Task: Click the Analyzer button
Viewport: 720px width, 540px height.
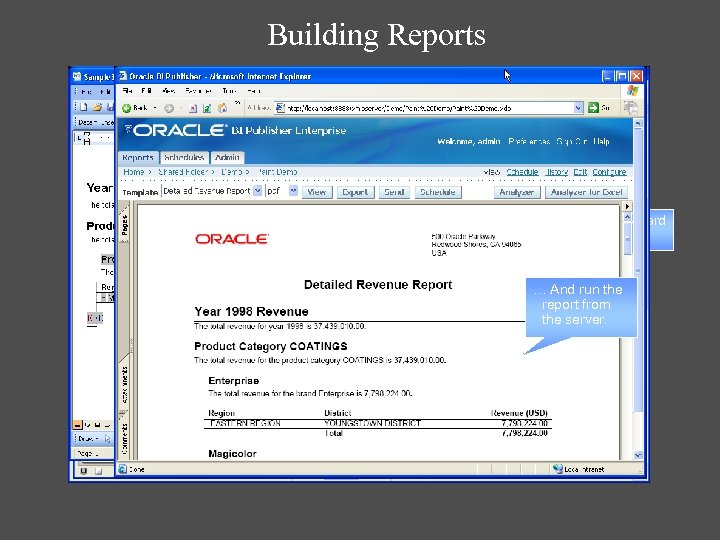Action: (x=517, y=192)
